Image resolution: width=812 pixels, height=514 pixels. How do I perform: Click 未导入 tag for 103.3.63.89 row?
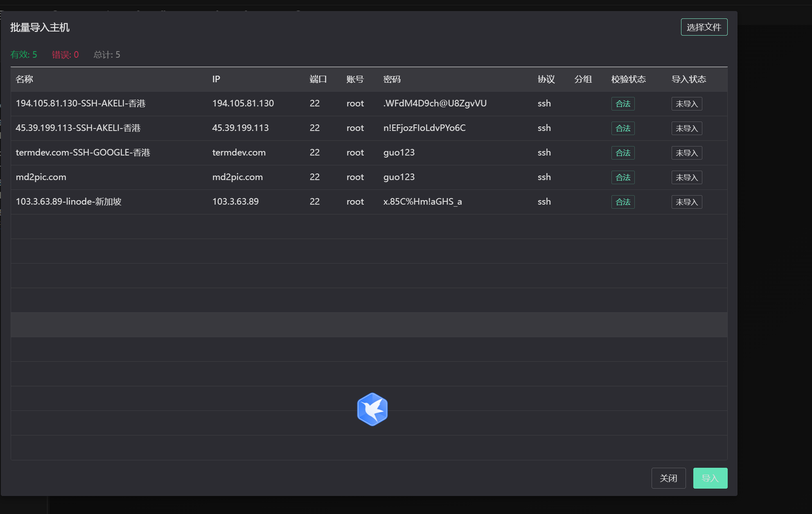(x=686, y=202)
